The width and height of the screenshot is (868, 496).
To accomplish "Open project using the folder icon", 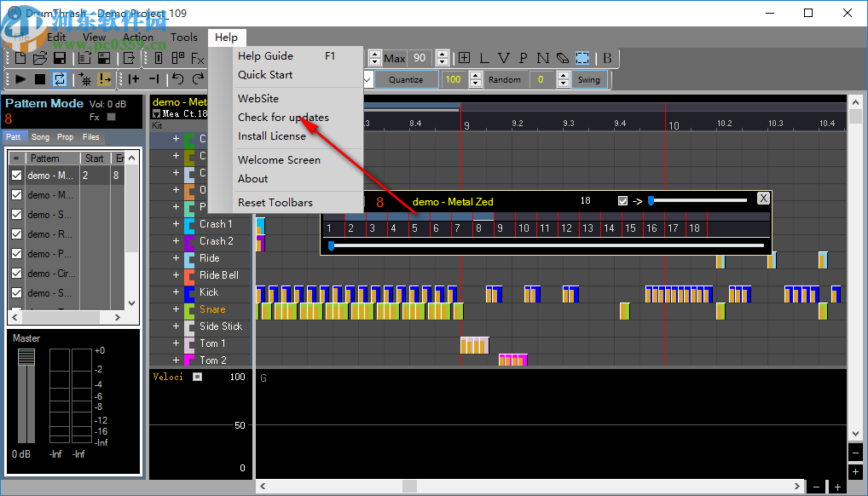I will [x=39, y=58].
